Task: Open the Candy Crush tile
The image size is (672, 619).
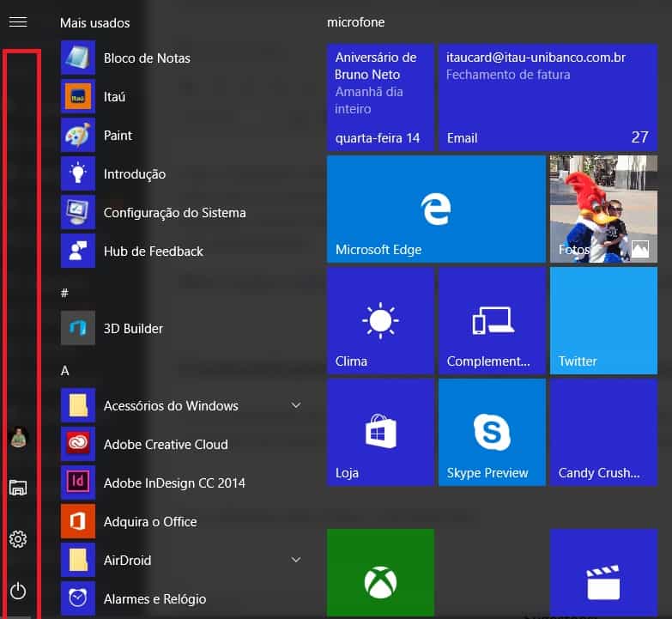Action: 603,432
